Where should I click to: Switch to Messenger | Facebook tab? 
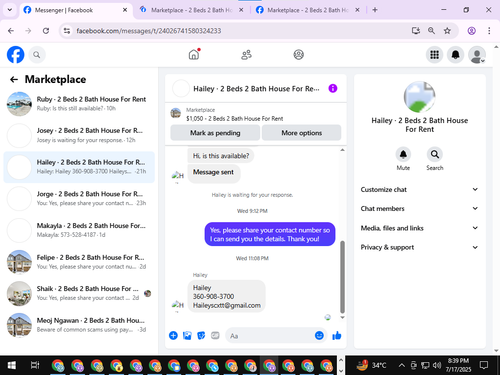click(x=75, y=10)
